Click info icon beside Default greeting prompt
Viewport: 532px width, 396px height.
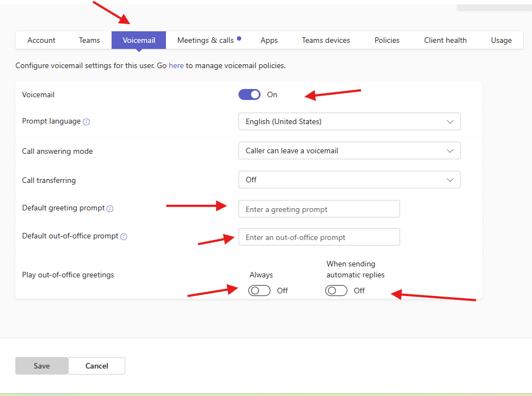point(110,209)
